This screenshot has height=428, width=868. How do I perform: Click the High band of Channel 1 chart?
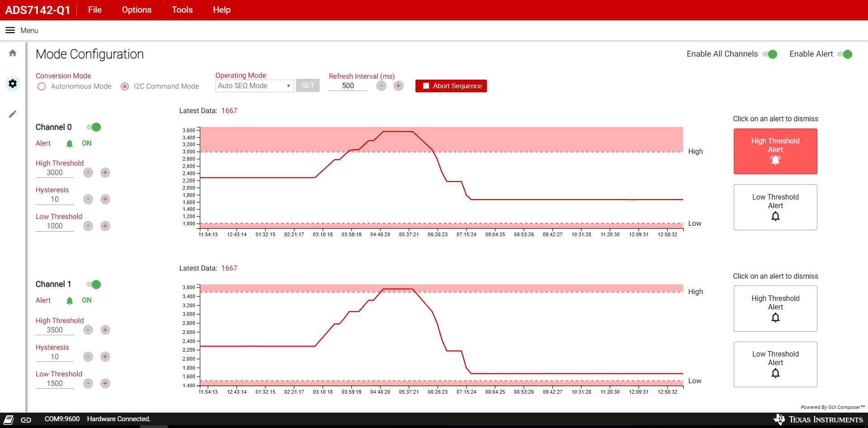pos(442,289)
